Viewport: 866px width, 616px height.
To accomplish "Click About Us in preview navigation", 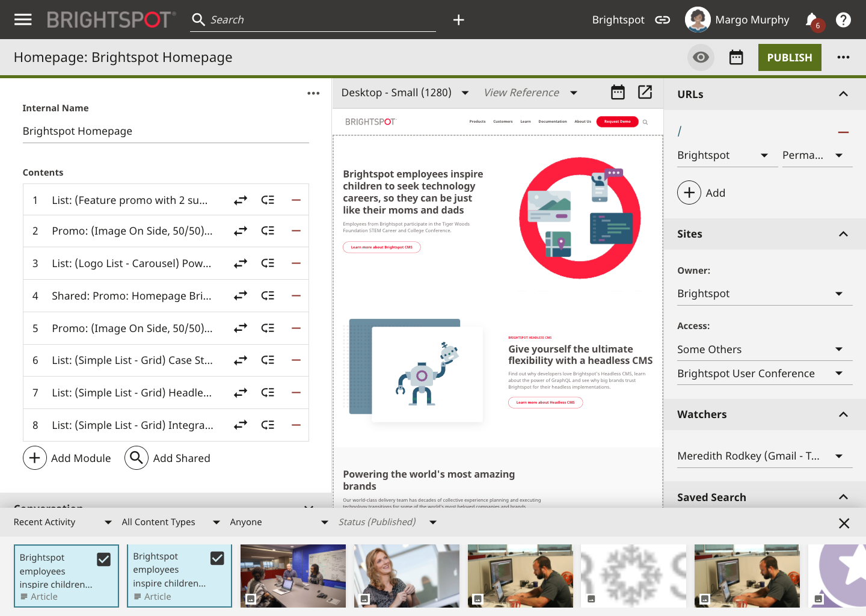I will click(583, 122).
